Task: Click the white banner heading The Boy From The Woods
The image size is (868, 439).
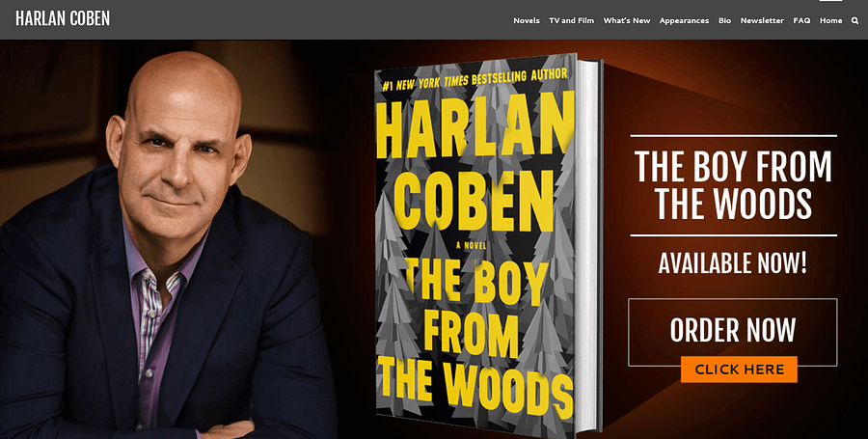Action: tap(733, 185)
